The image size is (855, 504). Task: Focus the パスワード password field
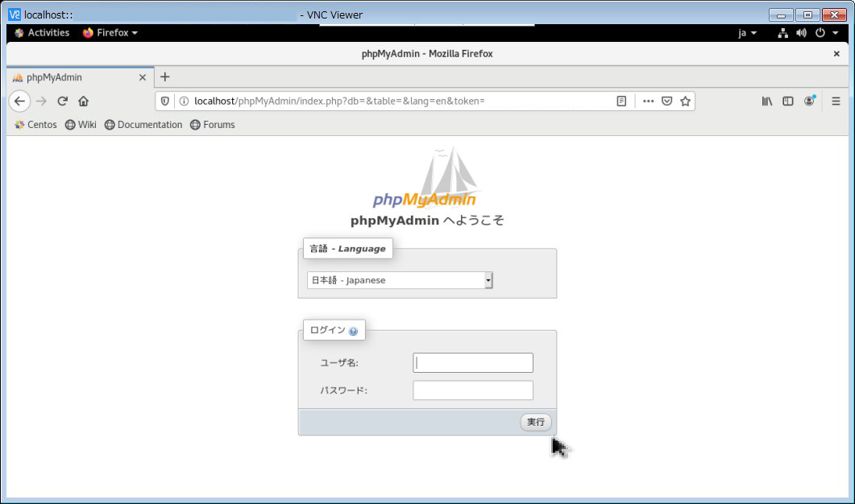click(473, 390)
